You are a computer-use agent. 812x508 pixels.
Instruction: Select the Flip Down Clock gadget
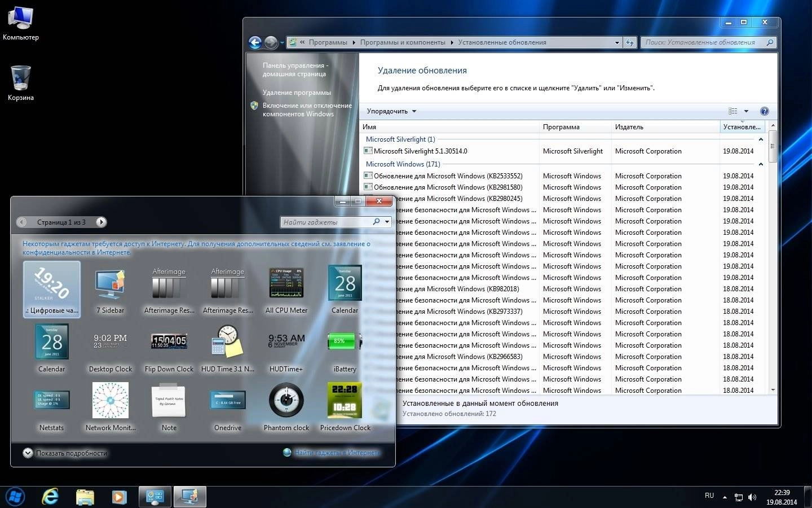[169, 348]
